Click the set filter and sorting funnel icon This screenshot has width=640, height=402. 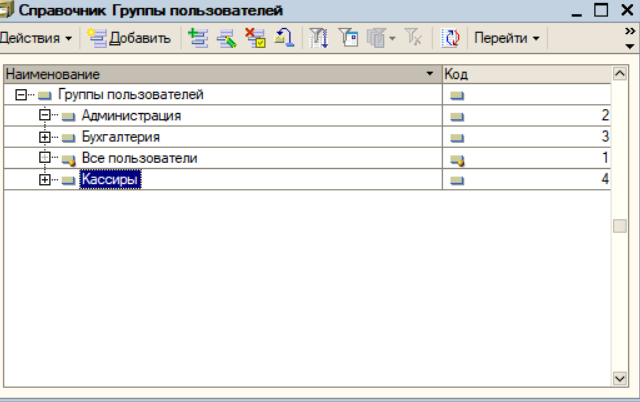coord(319,38)
